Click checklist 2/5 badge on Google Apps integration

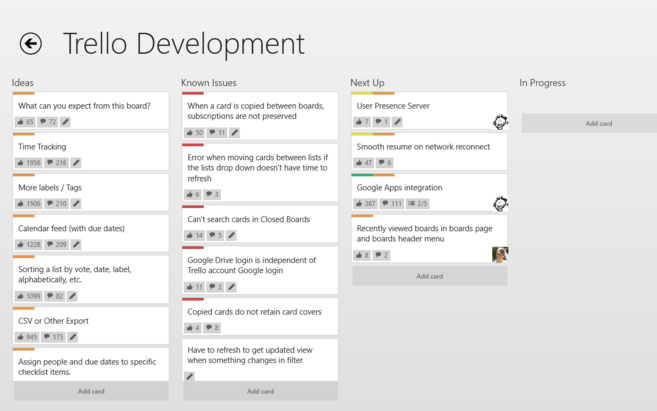coord(418,204)
